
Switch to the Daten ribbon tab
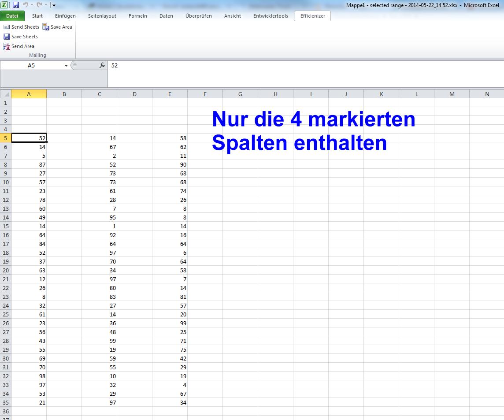point(166,16)
